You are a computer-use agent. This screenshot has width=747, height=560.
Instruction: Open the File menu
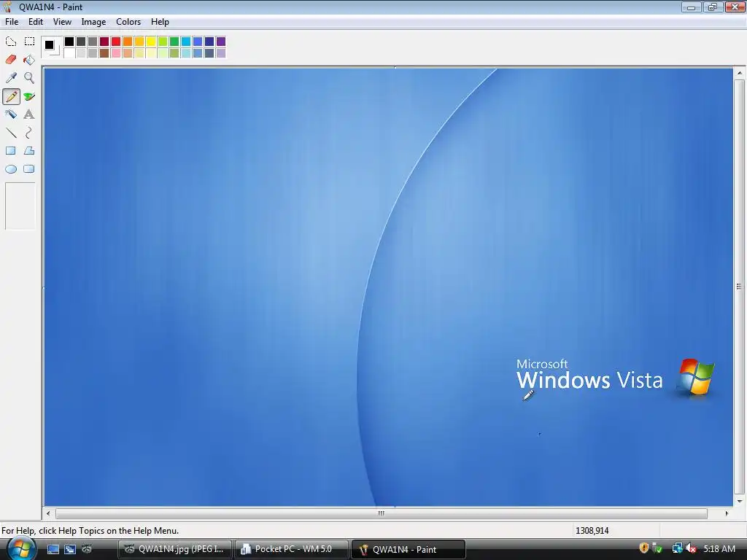click(x=12, y=22)
